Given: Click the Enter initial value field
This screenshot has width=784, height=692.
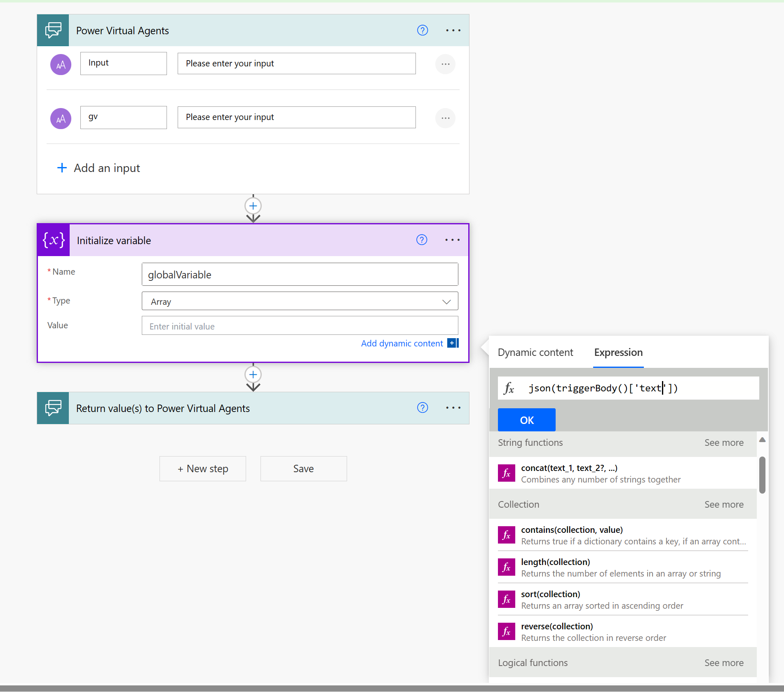Looking at the screenshot, I should pyautogui.click(x=300, y=325).
